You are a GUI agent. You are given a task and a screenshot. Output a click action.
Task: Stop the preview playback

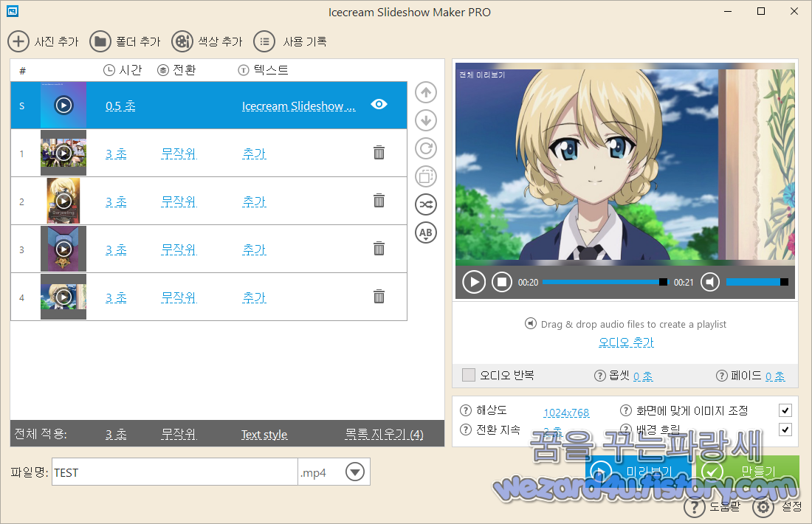pyautogui.click(x=501, y=282)
